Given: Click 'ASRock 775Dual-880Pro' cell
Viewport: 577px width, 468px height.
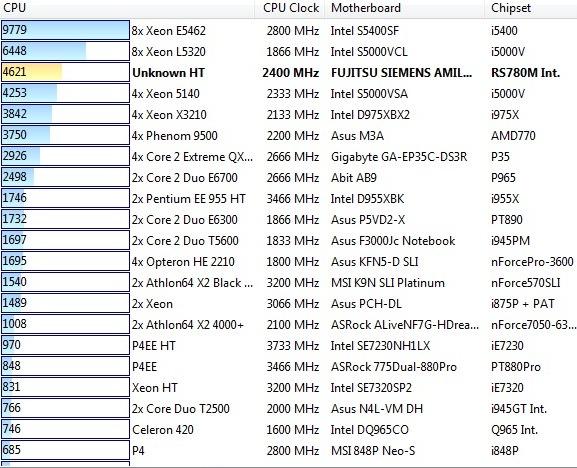Looking at the screenshot, I should tap(394, 366).
